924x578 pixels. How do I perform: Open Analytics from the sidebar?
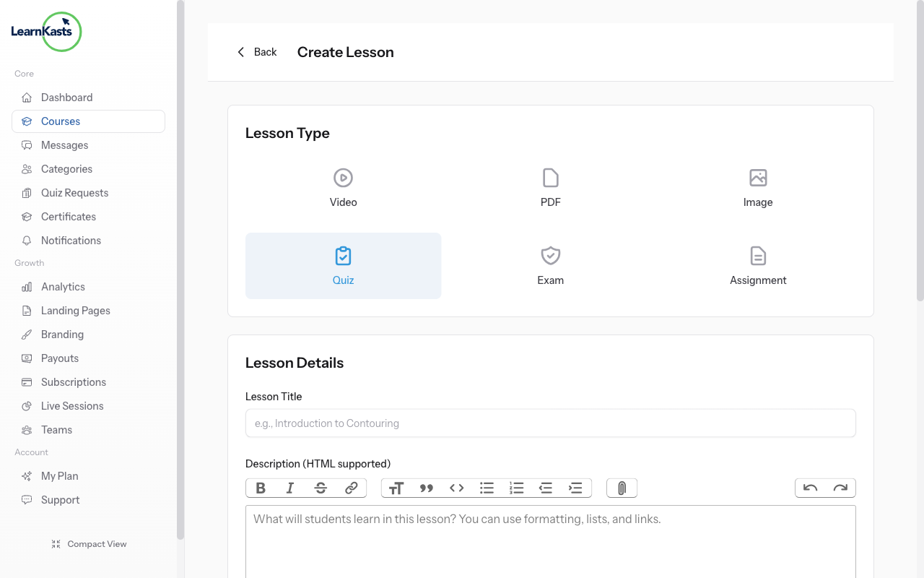[63, 287]
